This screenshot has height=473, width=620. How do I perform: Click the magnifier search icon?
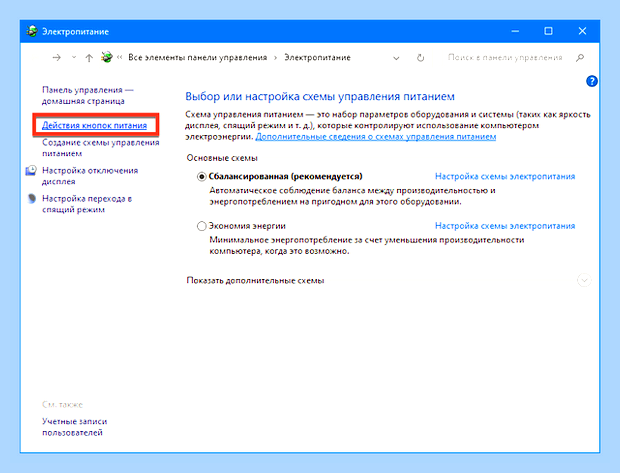pos(580,58)
